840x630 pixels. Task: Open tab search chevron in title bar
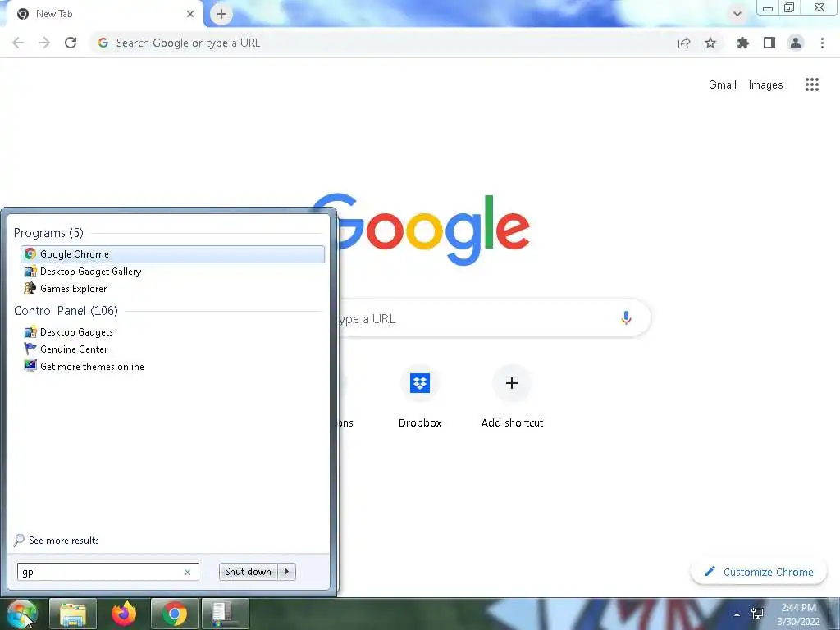click(737, 14)
